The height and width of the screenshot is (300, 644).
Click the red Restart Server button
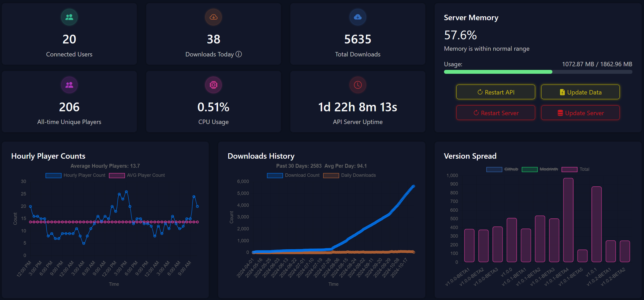coord(495,113)
